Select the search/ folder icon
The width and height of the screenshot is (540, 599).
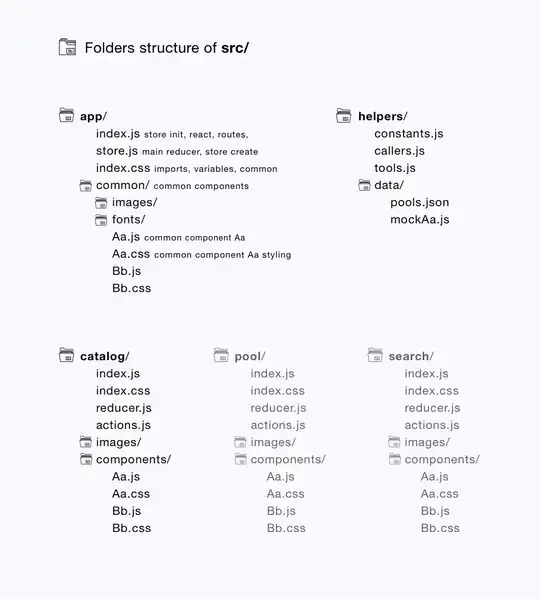pyautogui.click(x=375, y=355)
